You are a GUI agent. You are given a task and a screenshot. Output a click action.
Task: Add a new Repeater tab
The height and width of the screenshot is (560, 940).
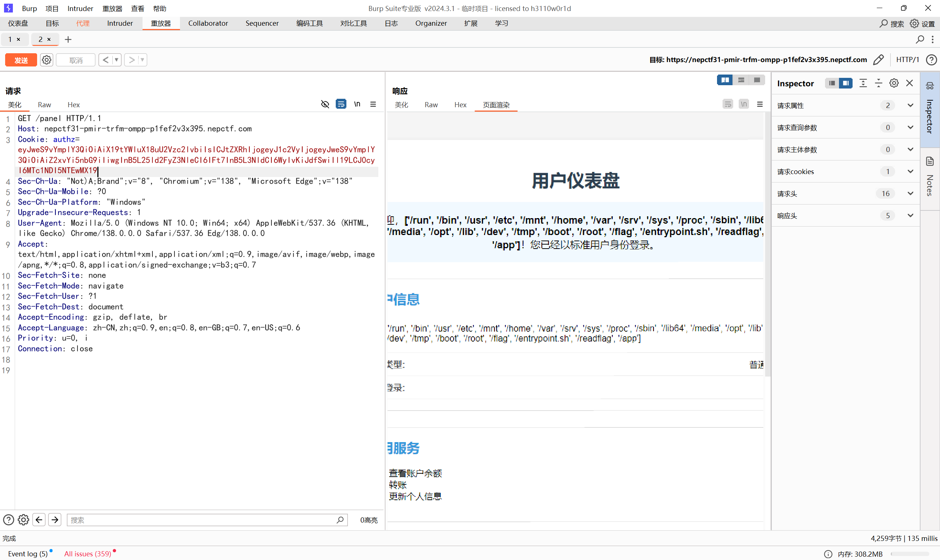point(68,39)
